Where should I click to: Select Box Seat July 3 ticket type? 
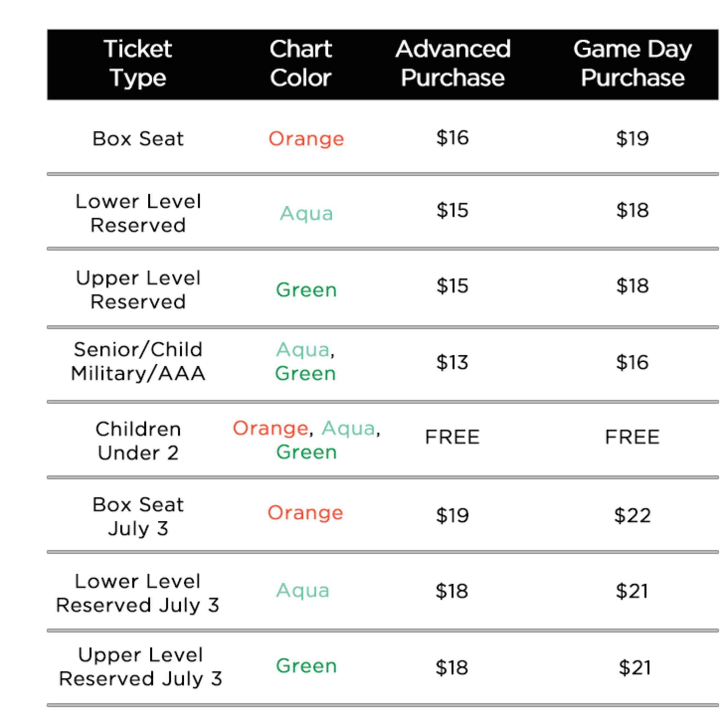pyautogui.click(x=138, y=516)
